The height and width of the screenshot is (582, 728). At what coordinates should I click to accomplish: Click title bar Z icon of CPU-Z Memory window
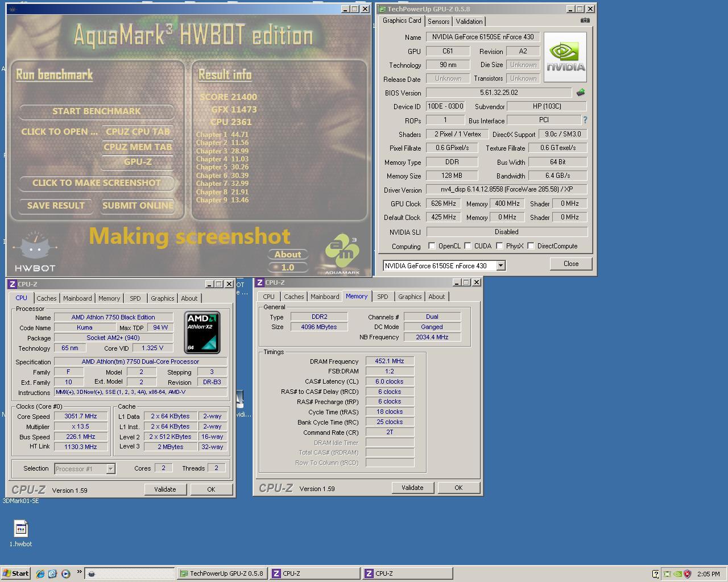[x=259, y=282]
